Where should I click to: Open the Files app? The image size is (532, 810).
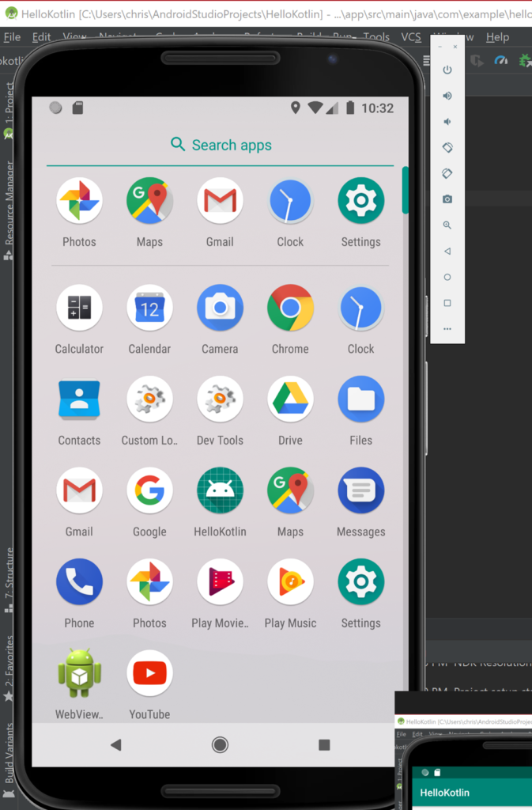[360, 399]
